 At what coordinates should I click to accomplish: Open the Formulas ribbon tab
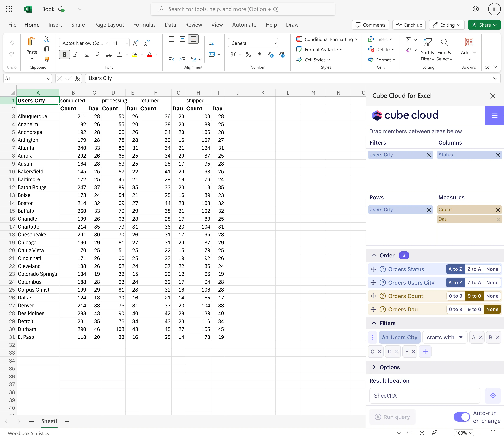point(144,25)
